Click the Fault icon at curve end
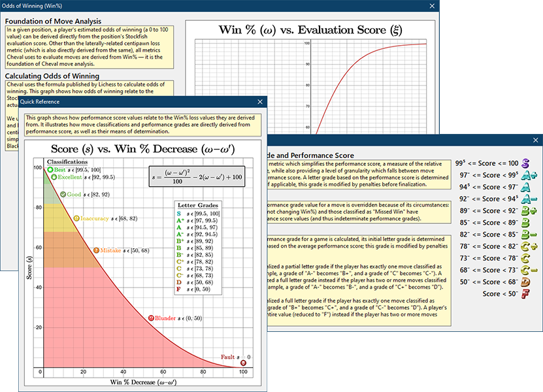 click(x=244, y=363)
